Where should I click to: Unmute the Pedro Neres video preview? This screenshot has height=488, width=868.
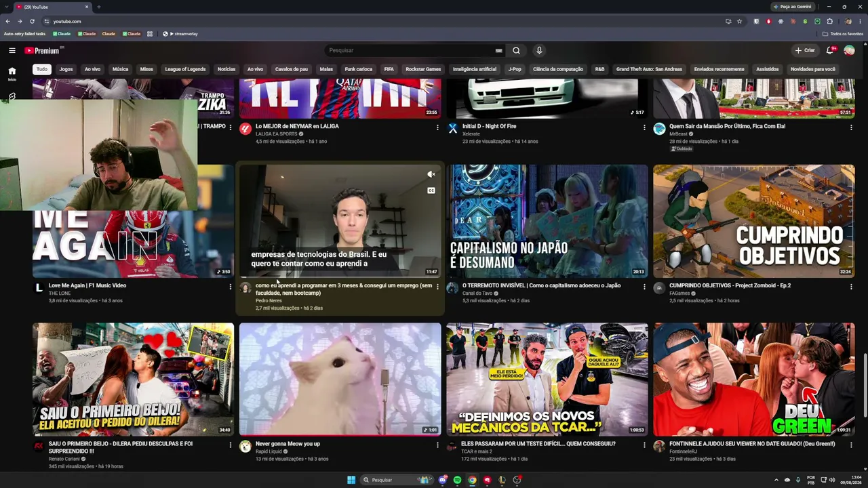[x=431, y=174]
